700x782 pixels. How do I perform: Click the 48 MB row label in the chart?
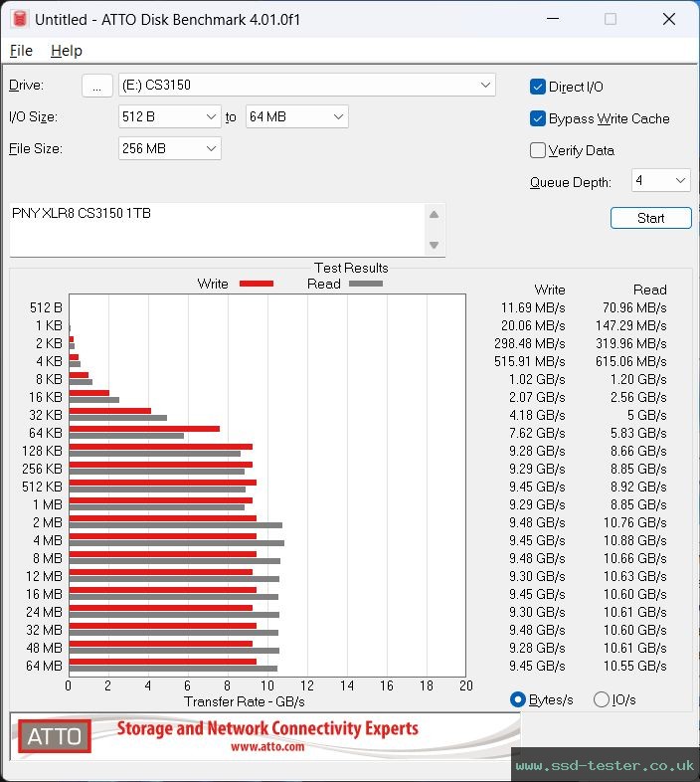point(44,648)
